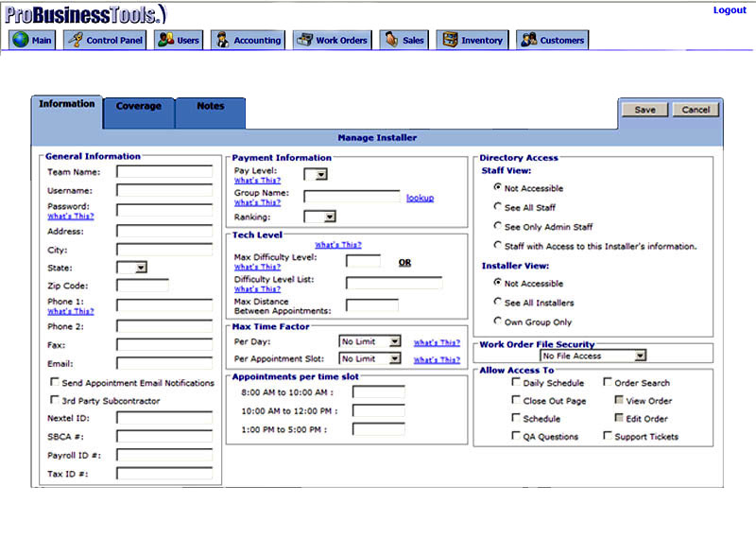The image size is (756, 556).
Task: Select See All Staff radio option
Action: pyautogui.click(x=498, y=206)
